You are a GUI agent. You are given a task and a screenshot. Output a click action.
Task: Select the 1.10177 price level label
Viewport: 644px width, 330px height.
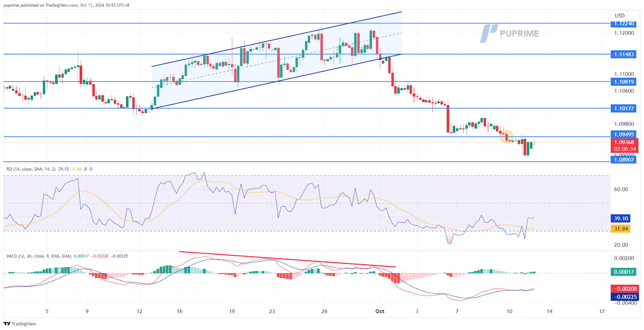point(623,108)
